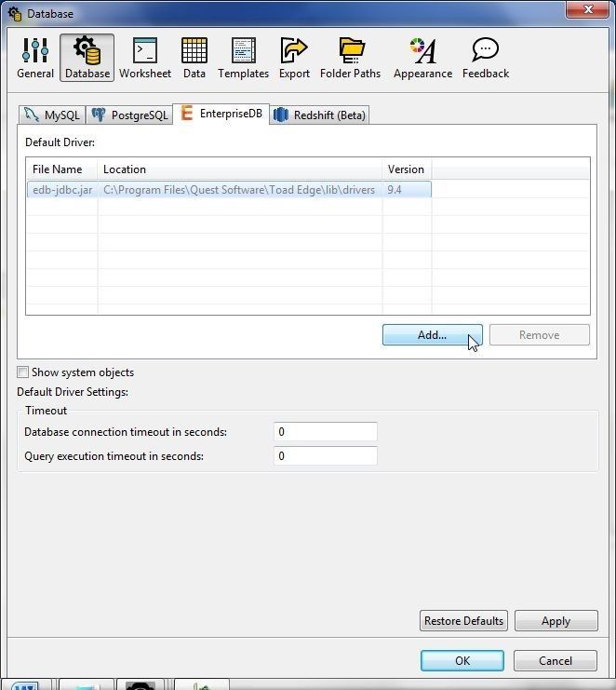Click the Add... driver button
Viewport: 616px width, 690px height.
(432, 335)
